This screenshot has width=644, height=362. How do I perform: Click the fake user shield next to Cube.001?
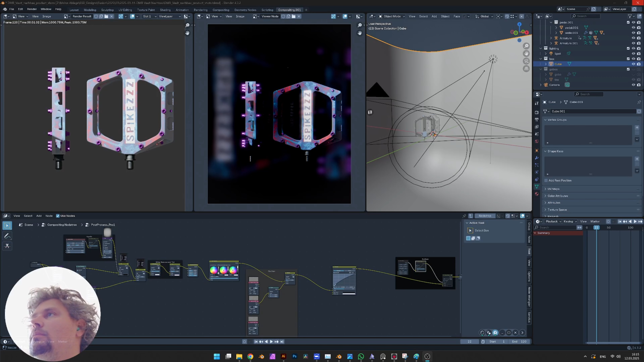(639, 111)
